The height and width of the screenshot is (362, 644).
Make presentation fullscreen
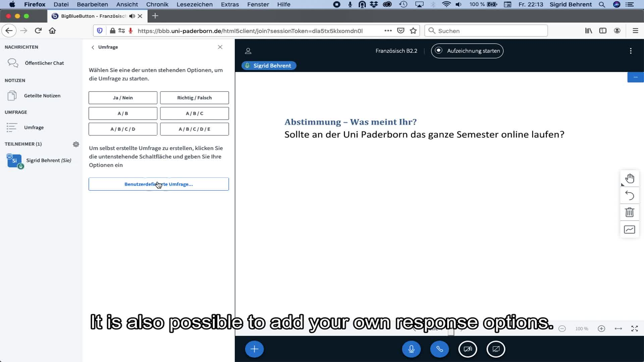tap(634, 328)
